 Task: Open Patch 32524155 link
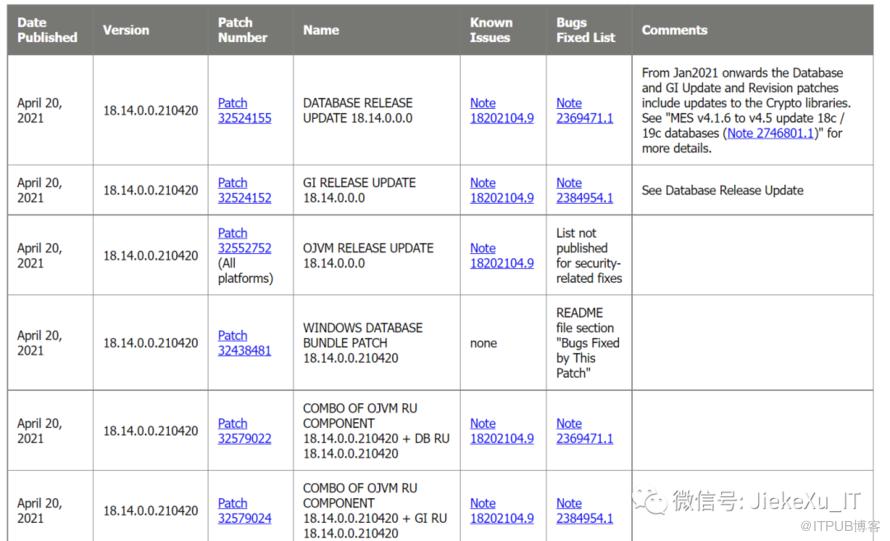[245, 111]
